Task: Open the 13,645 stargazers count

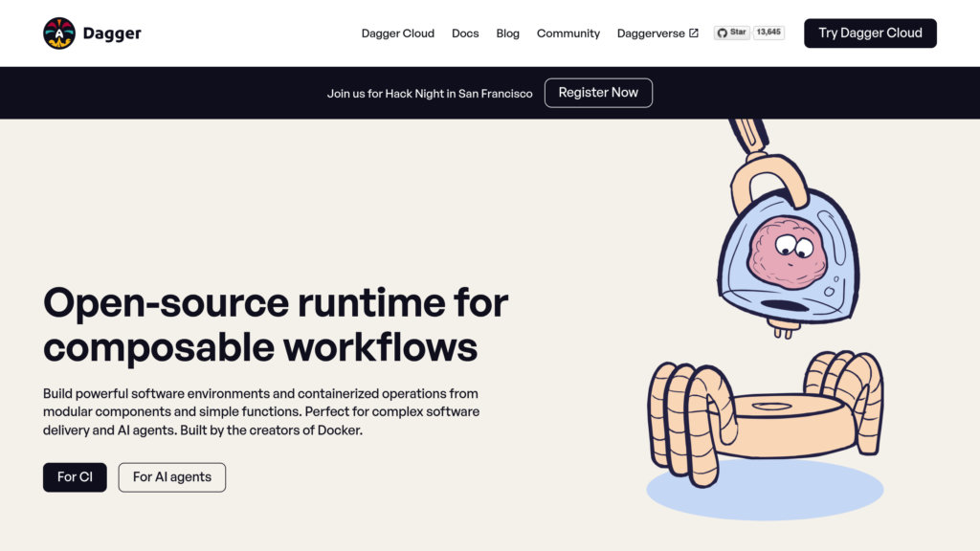Action: click(x=768, y=33)
